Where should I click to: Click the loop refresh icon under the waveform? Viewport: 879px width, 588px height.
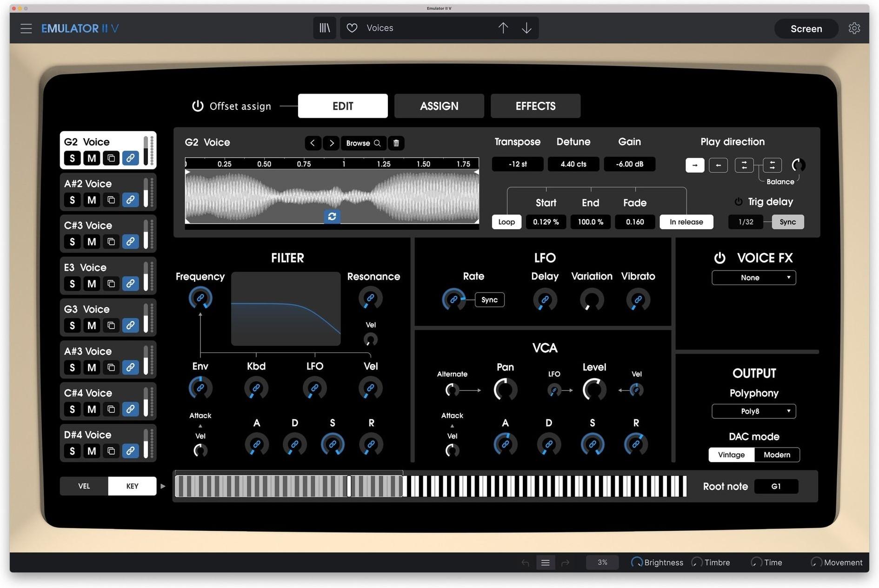(332, 216)
